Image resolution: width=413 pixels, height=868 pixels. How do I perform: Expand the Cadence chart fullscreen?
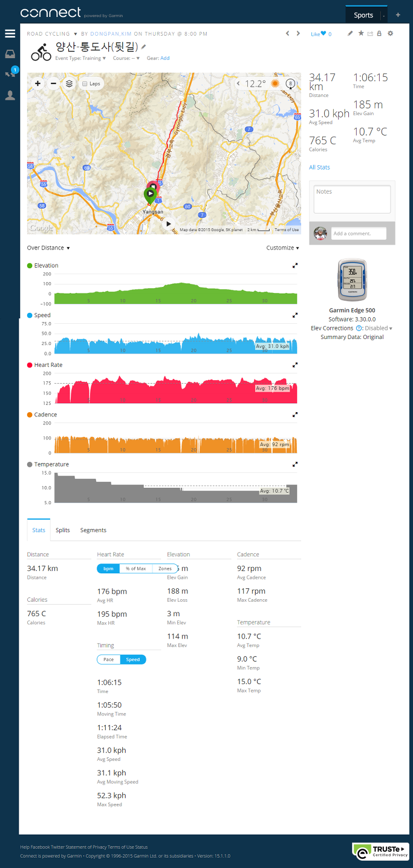(x=295, y=414)
